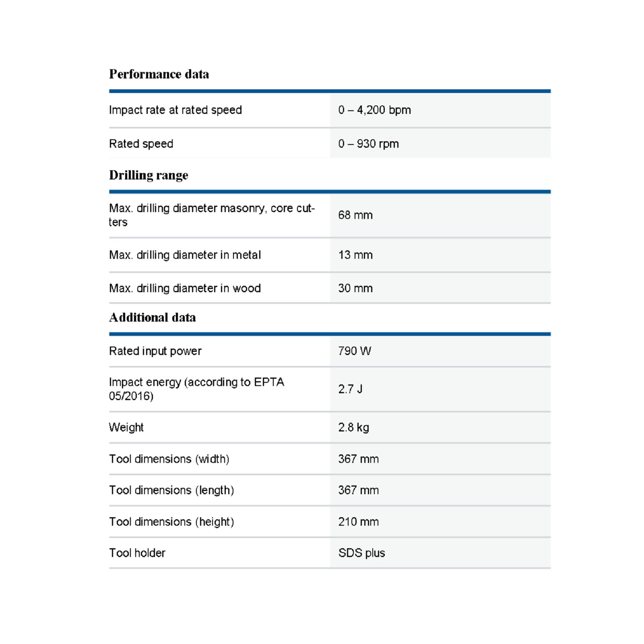Image resolution: width=644 pixels, height=644 pixels.
Task: Click the Drilling range heading
Action: coord(149,175)
